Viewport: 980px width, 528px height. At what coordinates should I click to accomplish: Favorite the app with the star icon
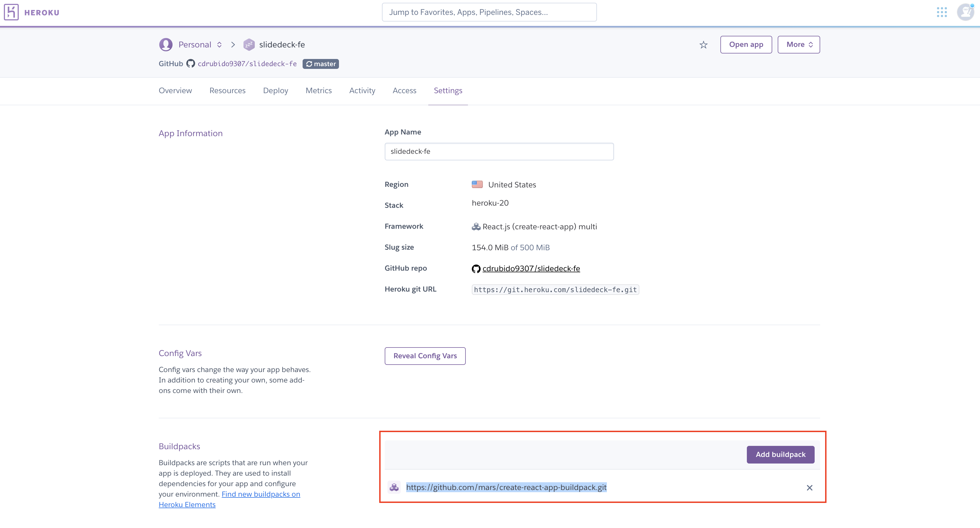click(703, 45)
